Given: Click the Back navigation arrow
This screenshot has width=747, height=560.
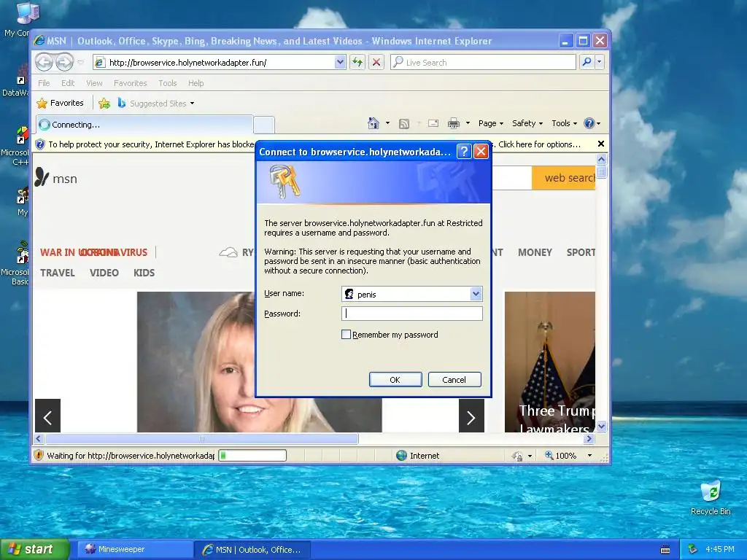Looking at the screenshot, I should pos(44,62).
